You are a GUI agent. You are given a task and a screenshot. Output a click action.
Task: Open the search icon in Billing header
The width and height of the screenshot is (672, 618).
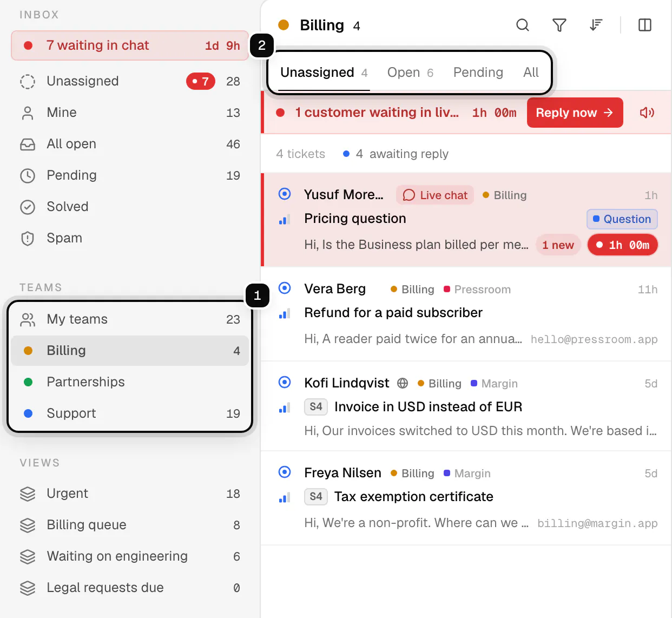[x=522, y=25]
